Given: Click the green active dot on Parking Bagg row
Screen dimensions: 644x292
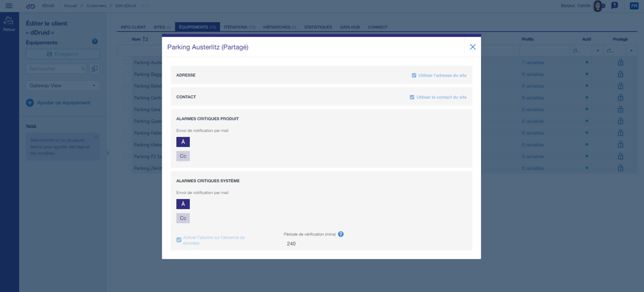Looking at the screenshot, I should [587, 74].
